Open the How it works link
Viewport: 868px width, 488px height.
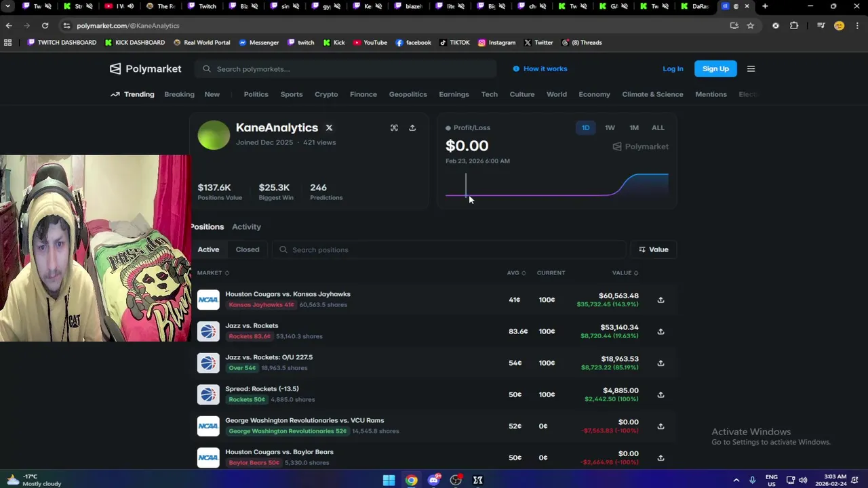[540, 68]
